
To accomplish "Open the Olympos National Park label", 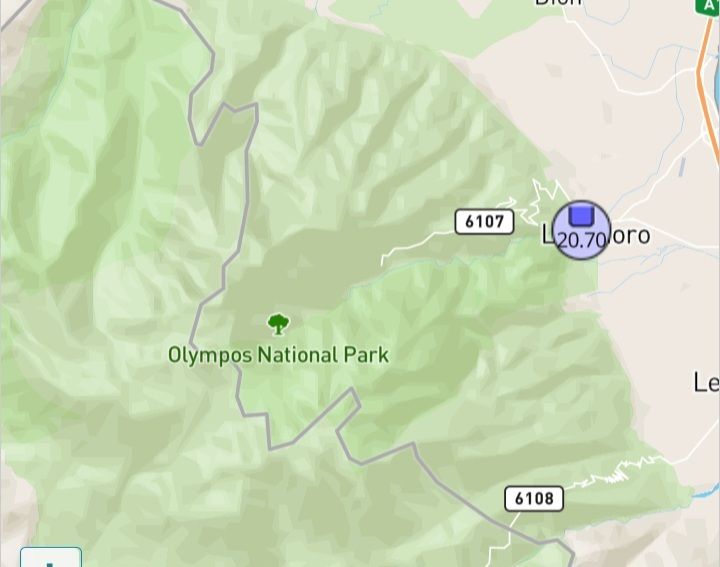I will point(278,355).
